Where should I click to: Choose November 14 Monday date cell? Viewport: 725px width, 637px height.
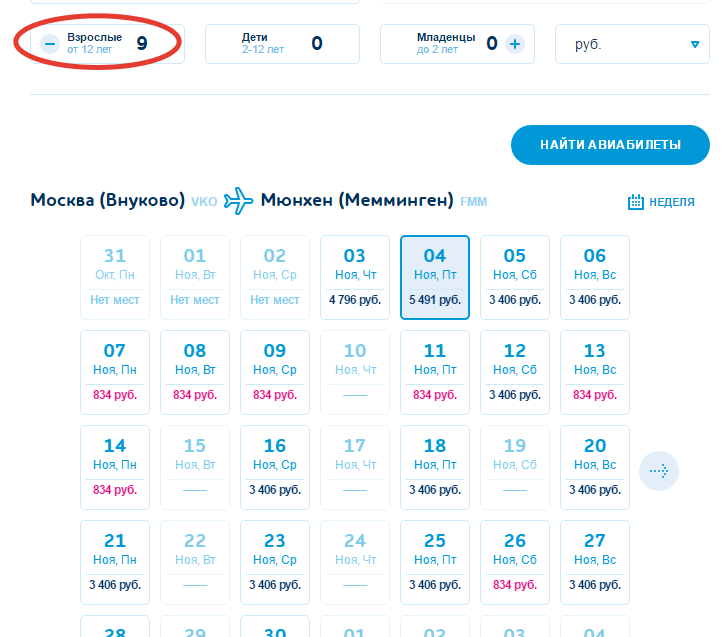115,467
